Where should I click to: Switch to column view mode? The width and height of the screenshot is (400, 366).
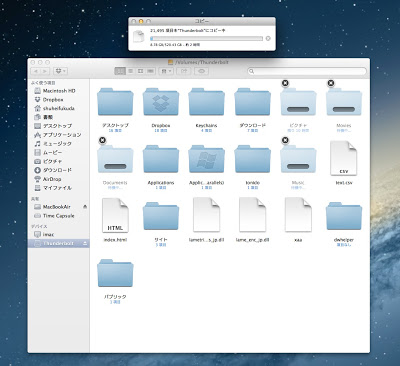(141, 71)
